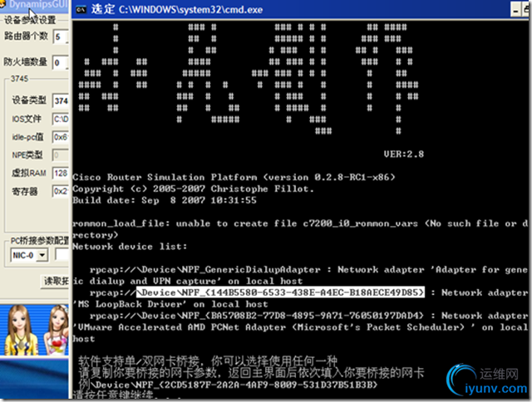Click the DynamipsGUI window icon
The height and width of the screenshot is (402, 532).
tap(2, 4)
